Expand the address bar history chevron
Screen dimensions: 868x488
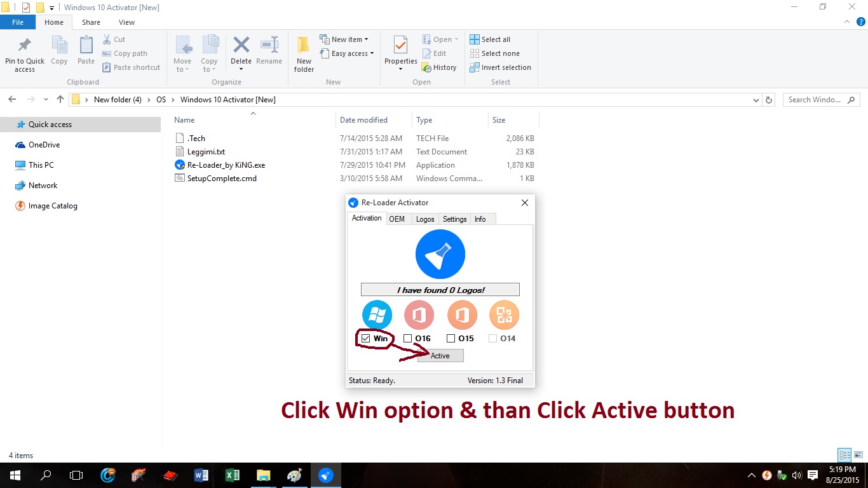pos(756,99)
